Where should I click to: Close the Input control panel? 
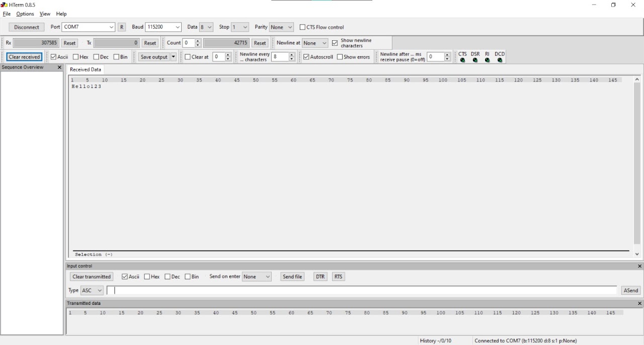[x=639, y=266]
